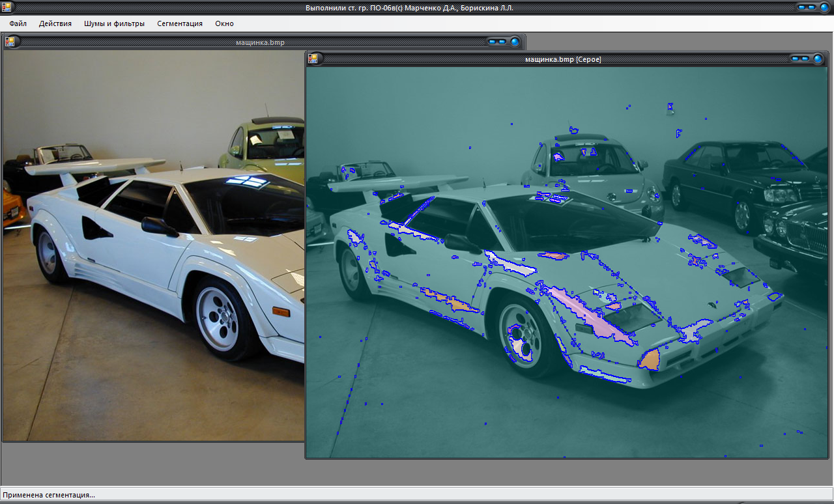Activate the мащинка.bmp window by its title
This screenshot has width=834, height=504.
pyautogui.click(x=260, y=42)
